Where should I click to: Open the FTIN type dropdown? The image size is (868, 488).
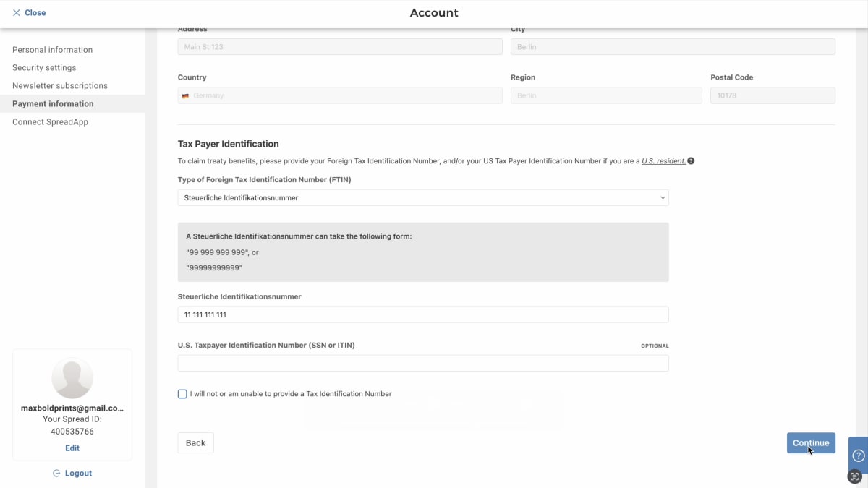423,197
